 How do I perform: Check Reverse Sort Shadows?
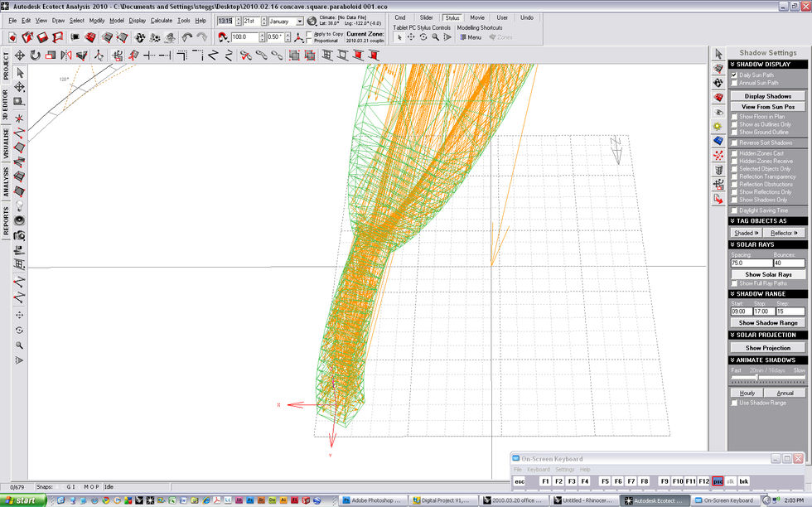(734, 143)
